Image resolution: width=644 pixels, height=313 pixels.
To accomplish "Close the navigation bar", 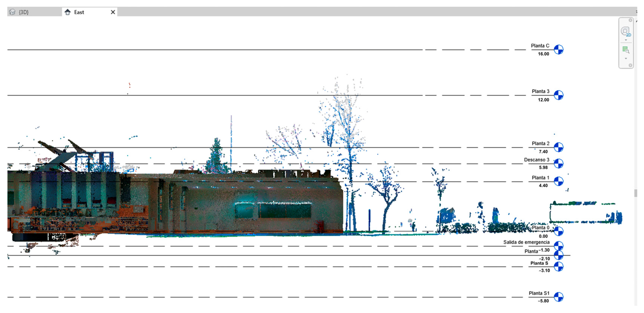I will [x=630, y=20].
